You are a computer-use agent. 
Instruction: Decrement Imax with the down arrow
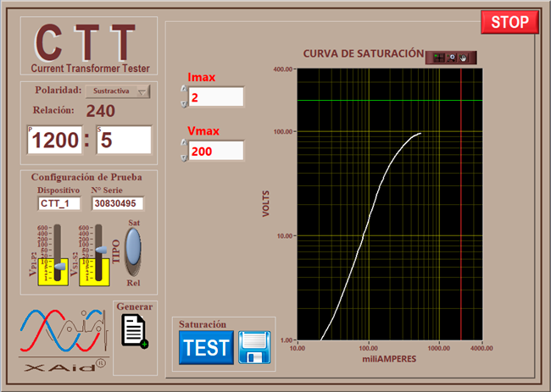184,104
